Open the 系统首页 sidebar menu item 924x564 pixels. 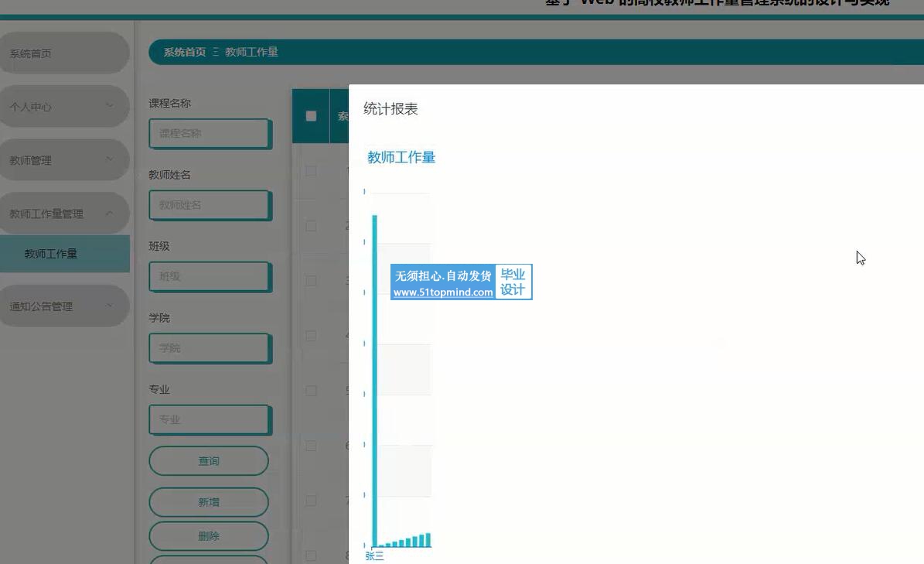click(63, 53)
